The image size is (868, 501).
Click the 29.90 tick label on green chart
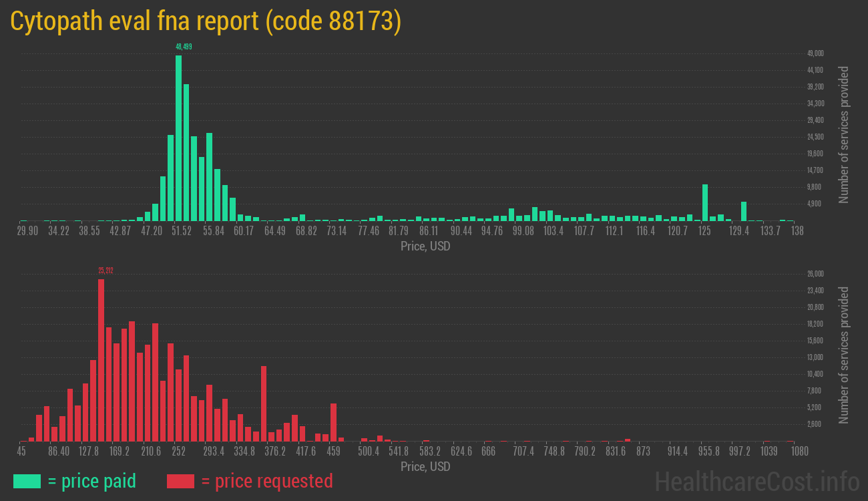click(x=27, y=231)
